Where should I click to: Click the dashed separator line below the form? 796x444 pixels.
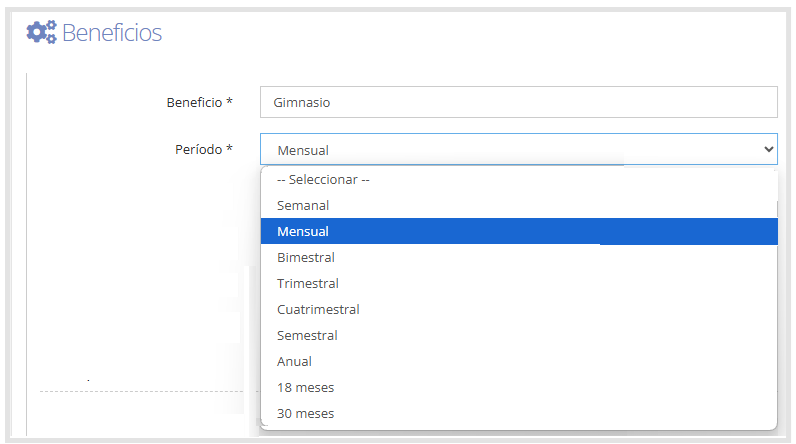tap(142, 391)
